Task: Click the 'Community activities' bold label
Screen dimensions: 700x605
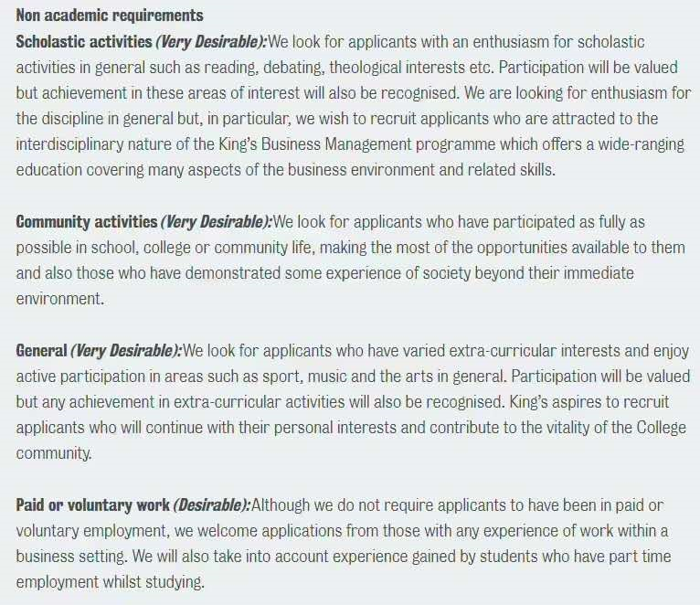Action: click(x=87, y=222)
